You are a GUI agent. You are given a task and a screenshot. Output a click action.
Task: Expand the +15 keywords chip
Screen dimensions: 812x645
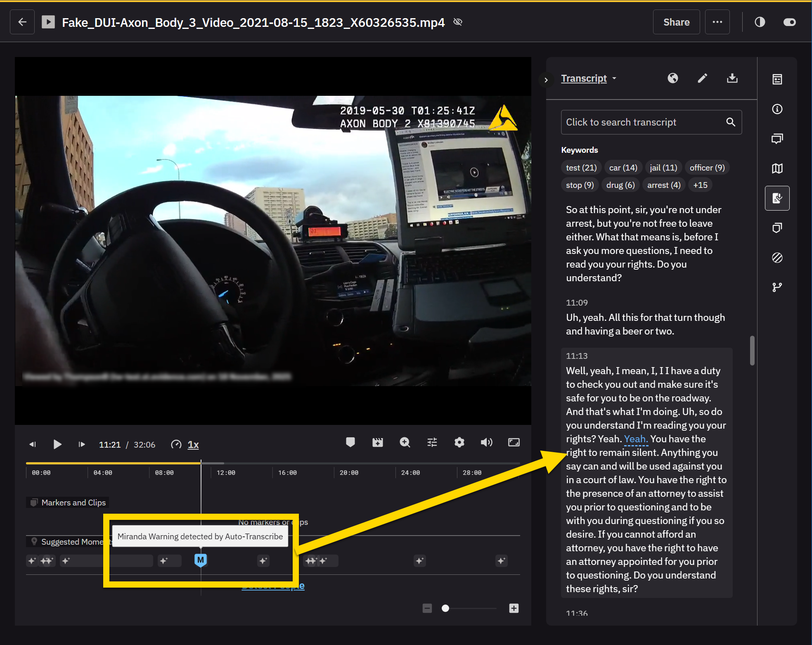pyautogui.click(x=700, y=185)
